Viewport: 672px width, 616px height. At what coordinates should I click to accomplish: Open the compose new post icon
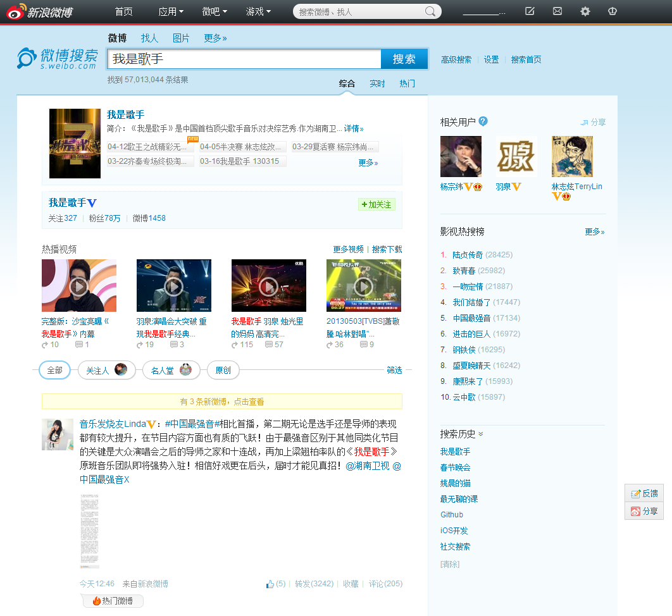click(530, 11)
